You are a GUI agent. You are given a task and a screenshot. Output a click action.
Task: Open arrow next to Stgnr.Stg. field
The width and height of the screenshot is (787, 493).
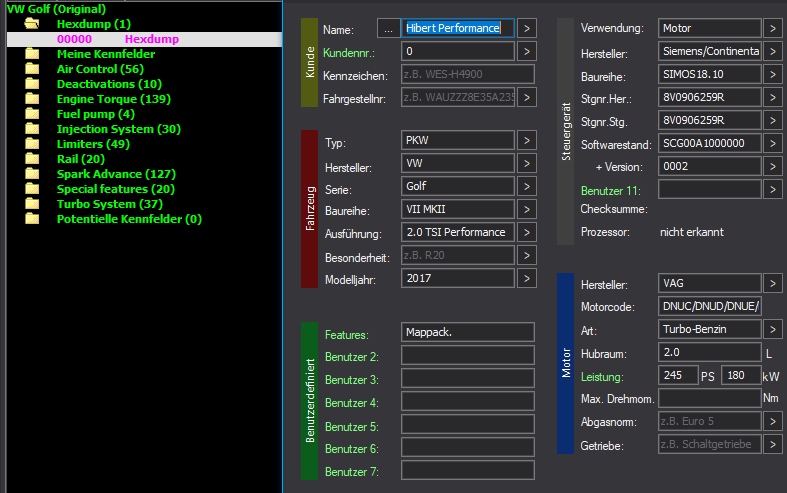[x=773, y=120]
